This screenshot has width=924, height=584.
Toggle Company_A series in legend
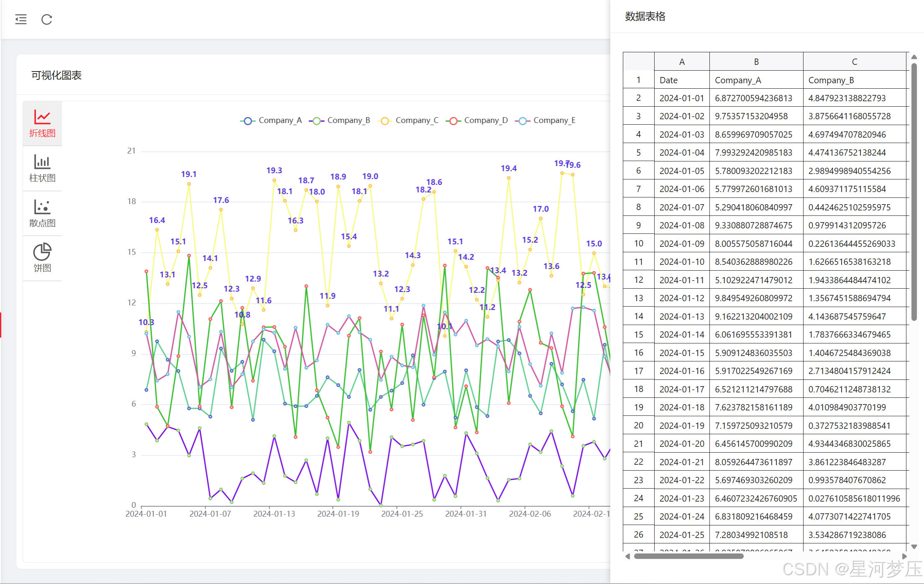(271, 120)
